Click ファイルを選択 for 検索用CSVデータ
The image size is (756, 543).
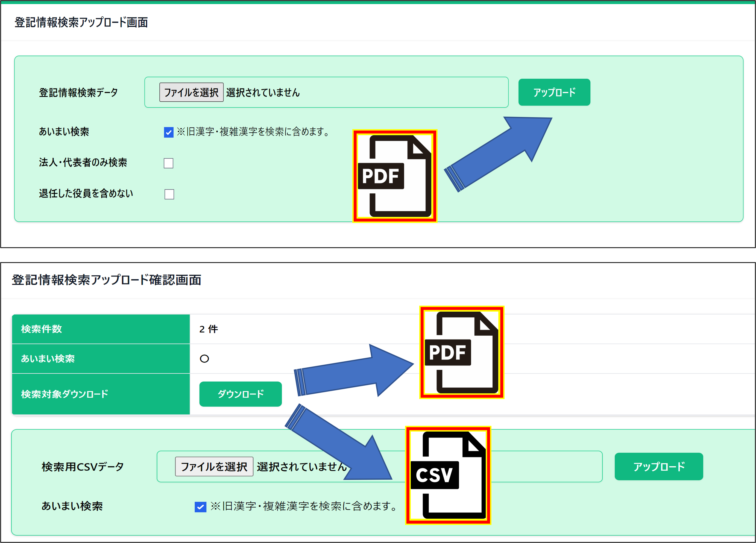(214, 467)
